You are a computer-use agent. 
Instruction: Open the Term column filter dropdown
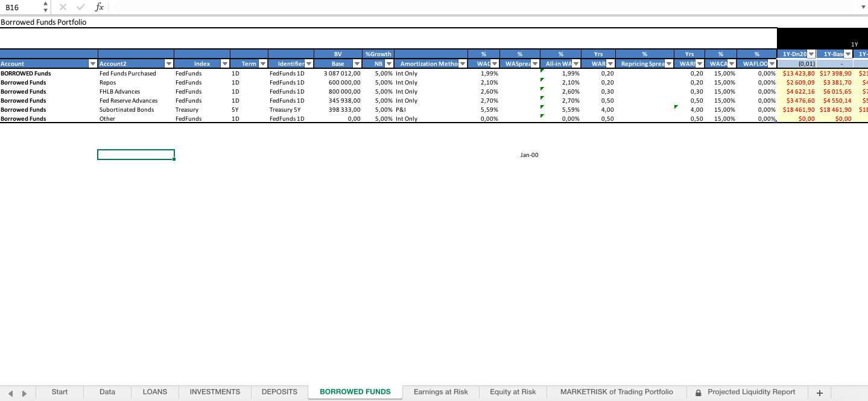tap(263, 63)
